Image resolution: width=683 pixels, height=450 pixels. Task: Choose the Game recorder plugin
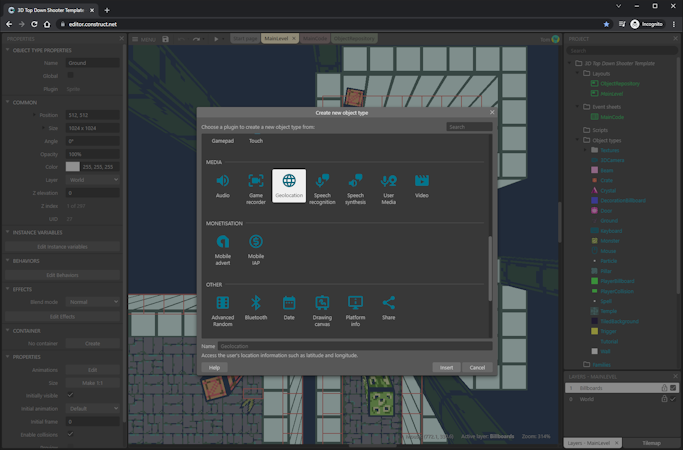pyautogui.click(x=256, y=182)
